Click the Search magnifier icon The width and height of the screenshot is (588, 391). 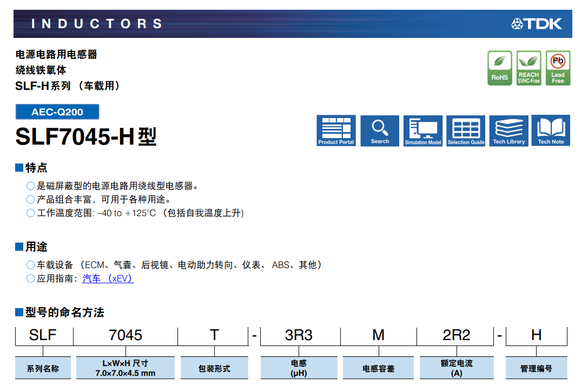pyautogui.click(x=380, y=131)
